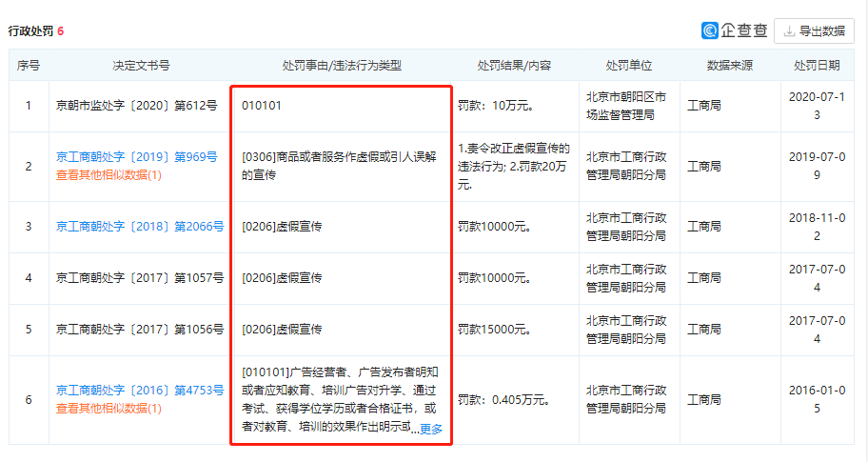
Task: Click the 处罚事由/违法行为类型 column header
Action: click(x=342, y=66)
